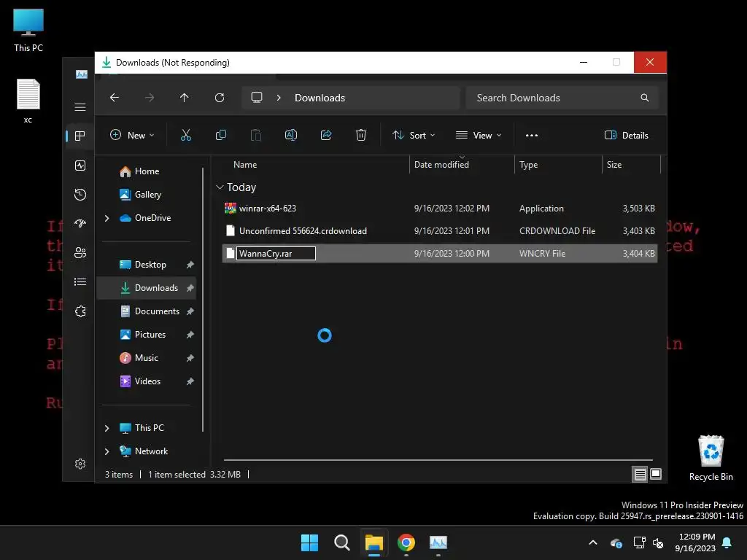Click the horizontal scrollbar in file list

[x=438, y=460]
